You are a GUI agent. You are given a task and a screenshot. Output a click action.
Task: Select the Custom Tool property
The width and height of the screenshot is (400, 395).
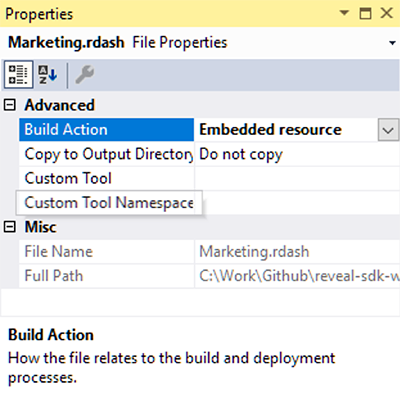tap(106, 178)
